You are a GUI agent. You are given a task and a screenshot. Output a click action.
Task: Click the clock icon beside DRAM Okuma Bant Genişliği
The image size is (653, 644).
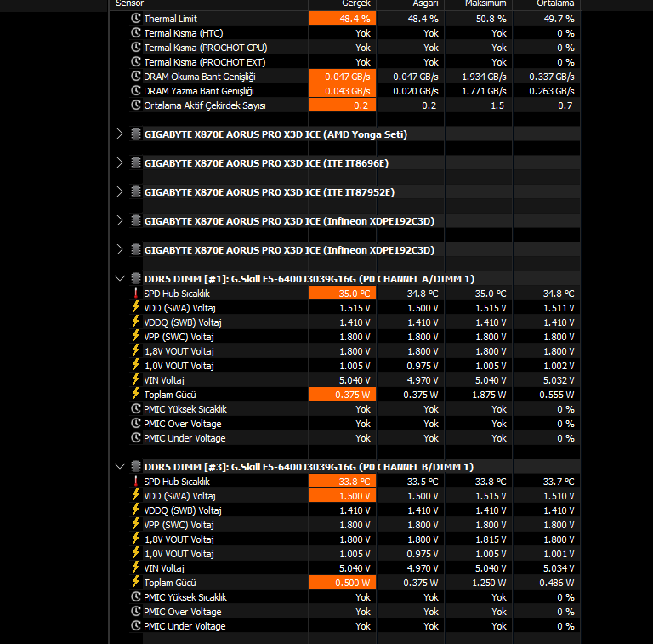click(x=136, y=77)
